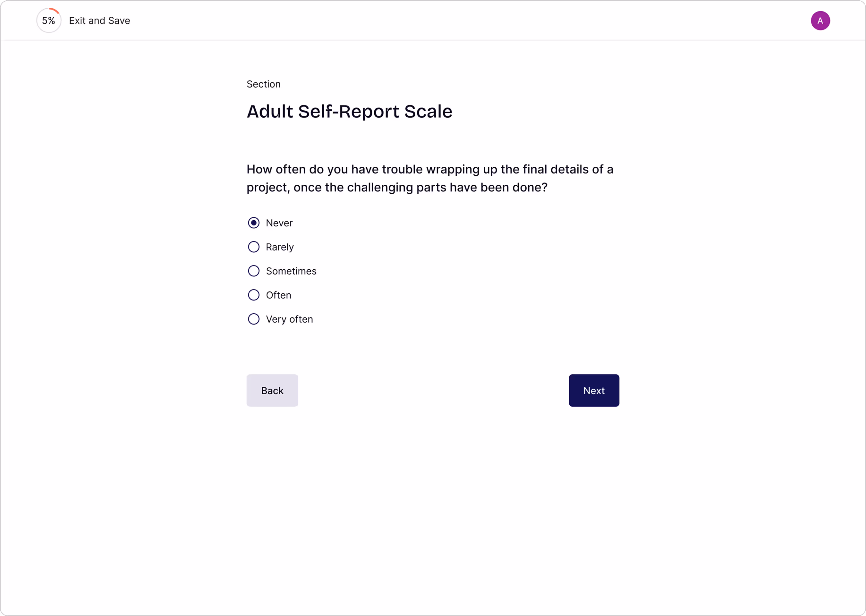The image size is (866, 616).
Task: Click the 'Never' option label text
Action: (279, 223)
